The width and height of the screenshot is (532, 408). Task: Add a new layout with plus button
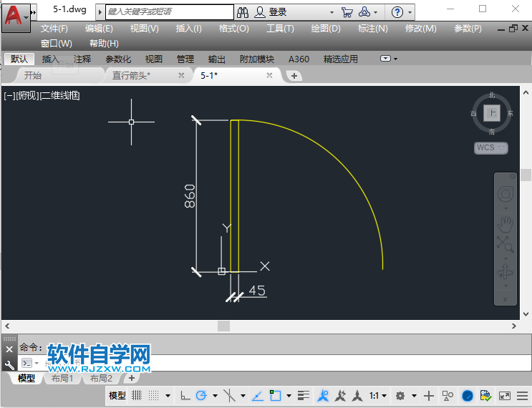132,378
